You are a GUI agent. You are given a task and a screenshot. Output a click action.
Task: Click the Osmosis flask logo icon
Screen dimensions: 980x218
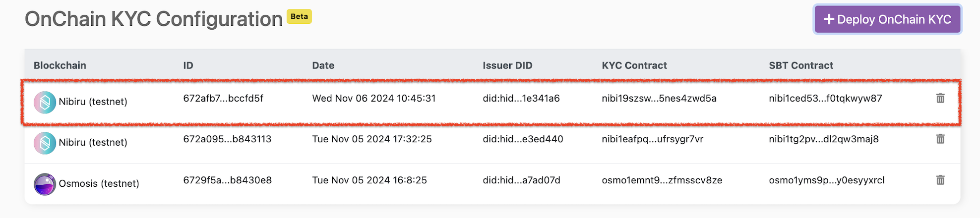click(x=45, y=184)
